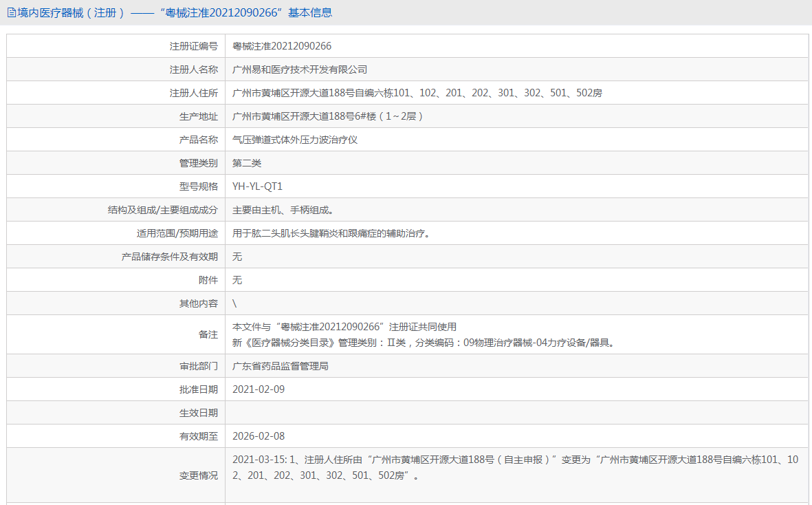The height and width of the screenshot is (505, 812).
Task: Select the label '型号规格'
Action: 198,186
